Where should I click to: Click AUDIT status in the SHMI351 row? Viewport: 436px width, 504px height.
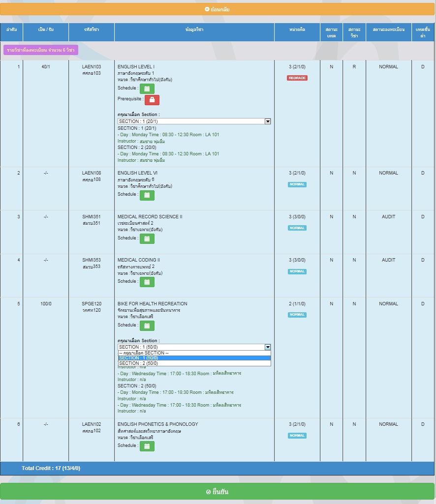(388, 217)
